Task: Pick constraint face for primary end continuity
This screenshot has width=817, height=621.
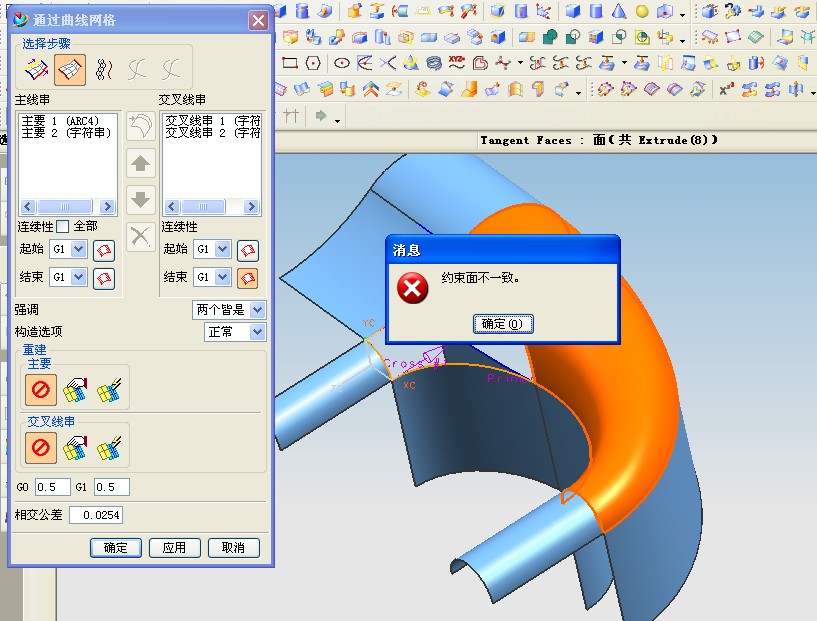Action: point(104,278)
